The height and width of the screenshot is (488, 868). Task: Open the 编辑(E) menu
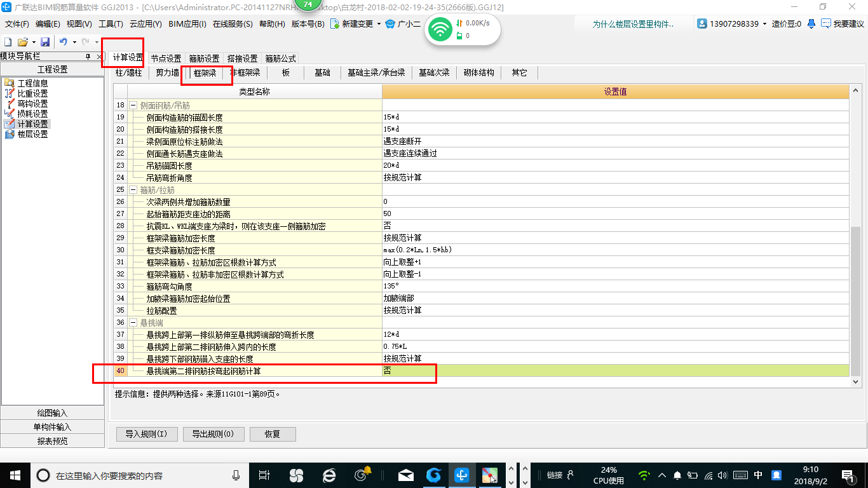(48, 24)
